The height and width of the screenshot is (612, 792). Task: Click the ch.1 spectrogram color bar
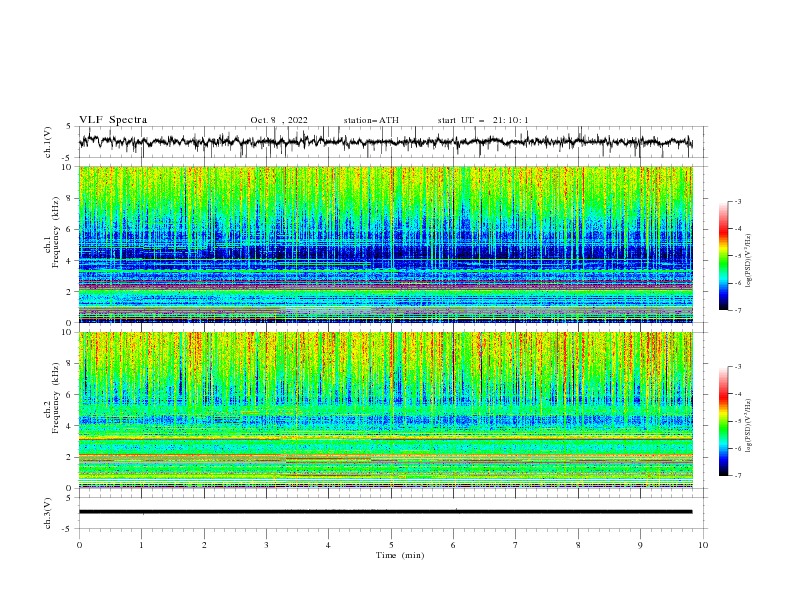click(x=723, y=255)
